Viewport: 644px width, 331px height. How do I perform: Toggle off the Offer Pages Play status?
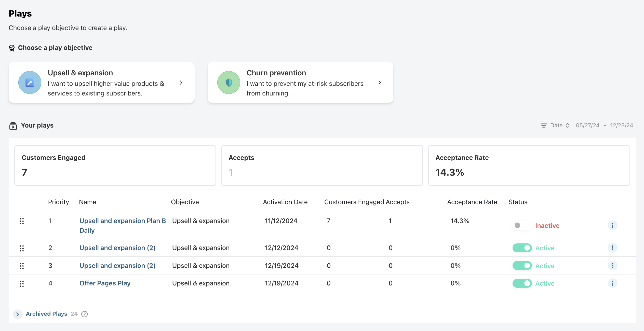pyautogui.click(x=522, y=283)
